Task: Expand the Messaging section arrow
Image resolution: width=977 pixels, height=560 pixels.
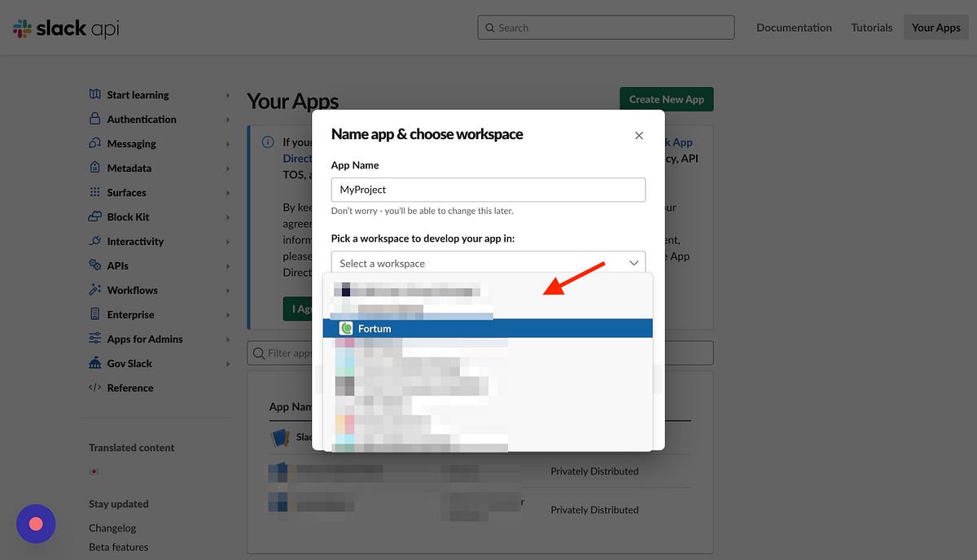Action: point(228,144)
